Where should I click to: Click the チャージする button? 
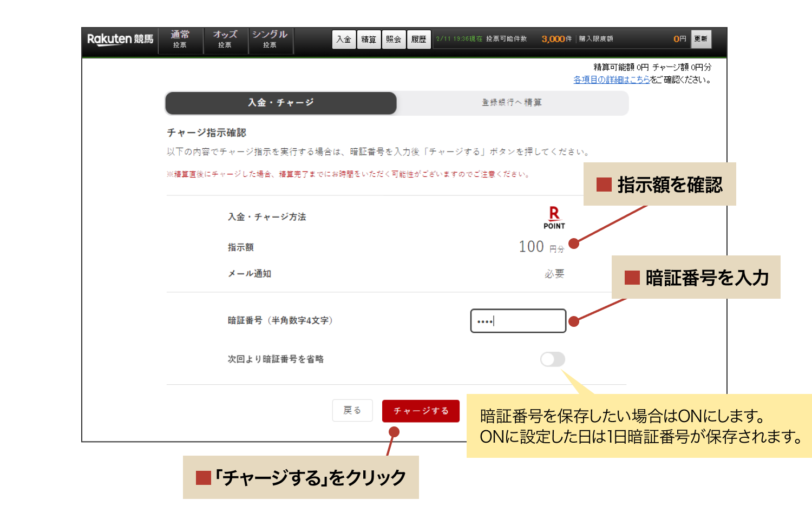click(421, 411)
